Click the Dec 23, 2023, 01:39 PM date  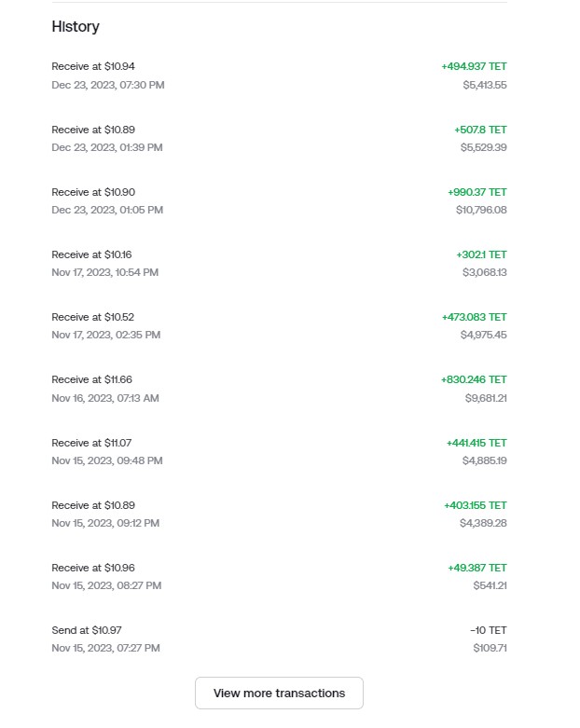[x=107, y=147]
